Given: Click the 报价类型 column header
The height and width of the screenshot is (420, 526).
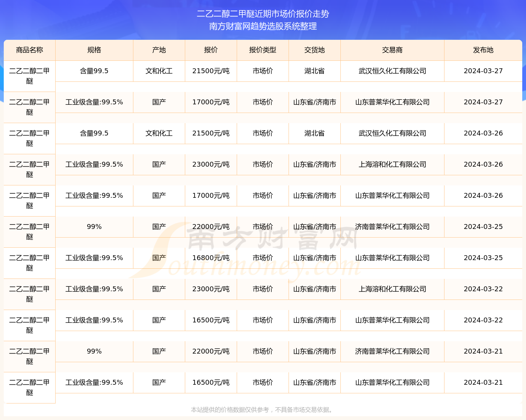Looking at the screenshot, I should coord(263,50).
